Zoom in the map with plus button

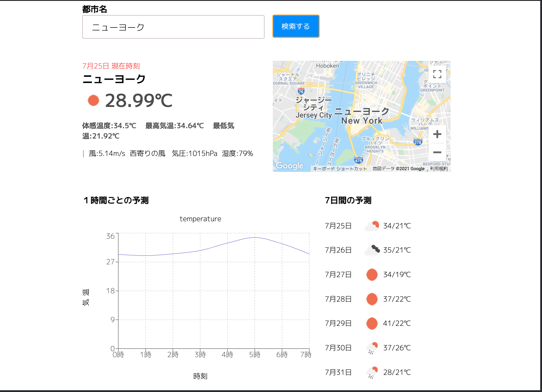point(437,134)
